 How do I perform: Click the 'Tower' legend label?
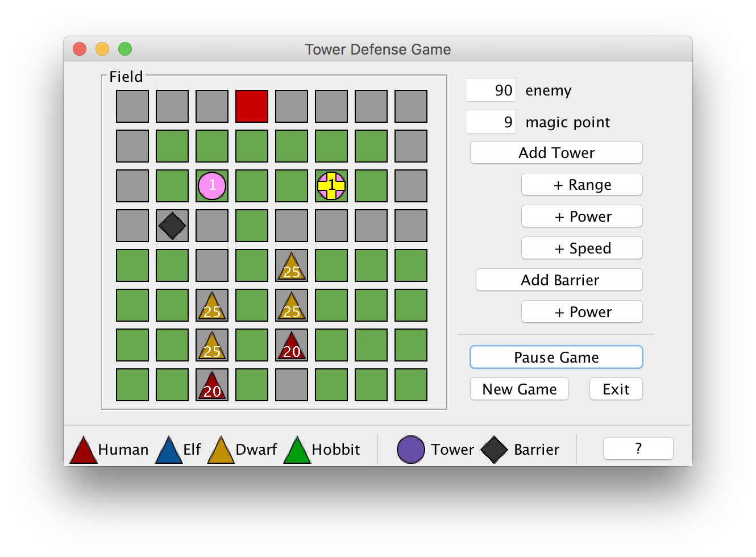pos(452,450)
